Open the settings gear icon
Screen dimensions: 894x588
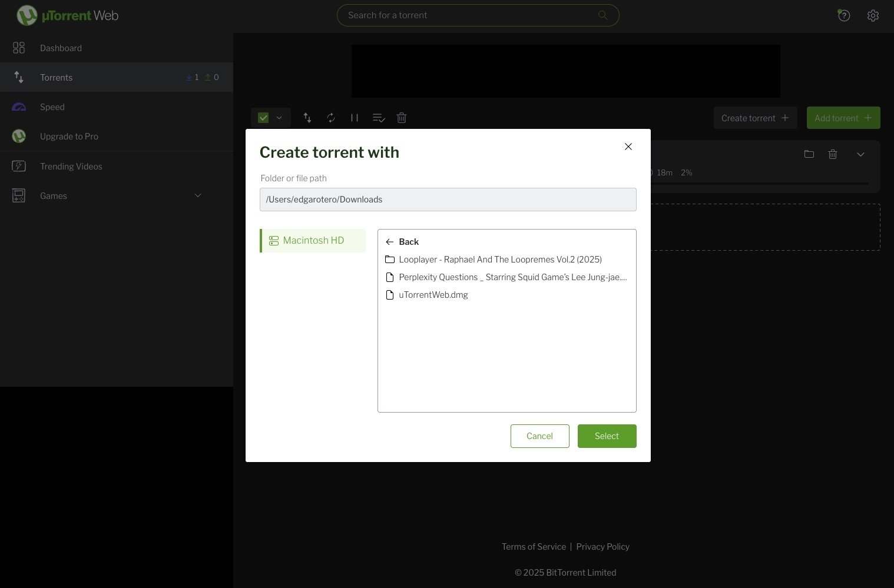coord(873,16)
